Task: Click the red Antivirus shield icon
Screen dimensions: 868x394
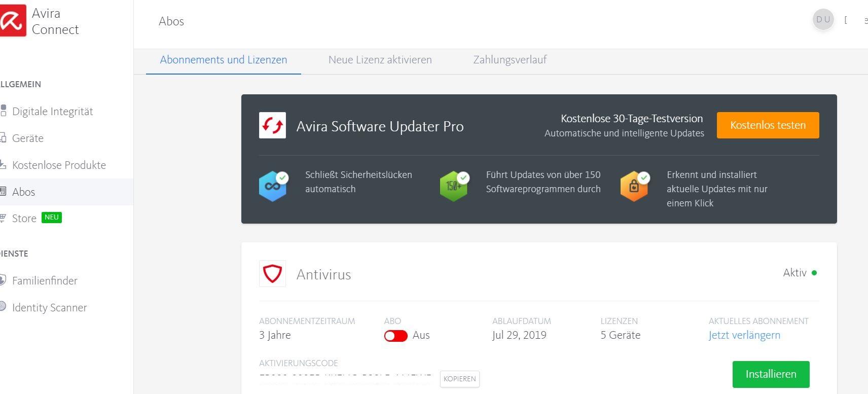Action: tap(272, 274)
